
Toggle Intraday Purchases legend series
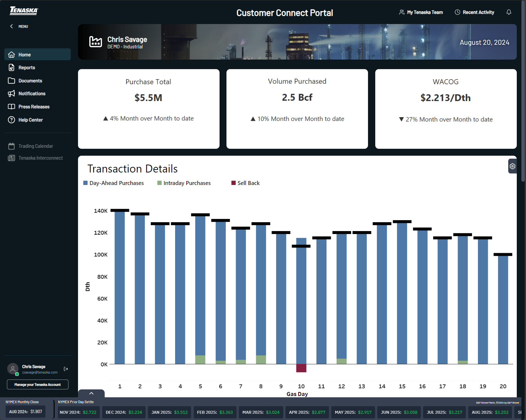184,183
